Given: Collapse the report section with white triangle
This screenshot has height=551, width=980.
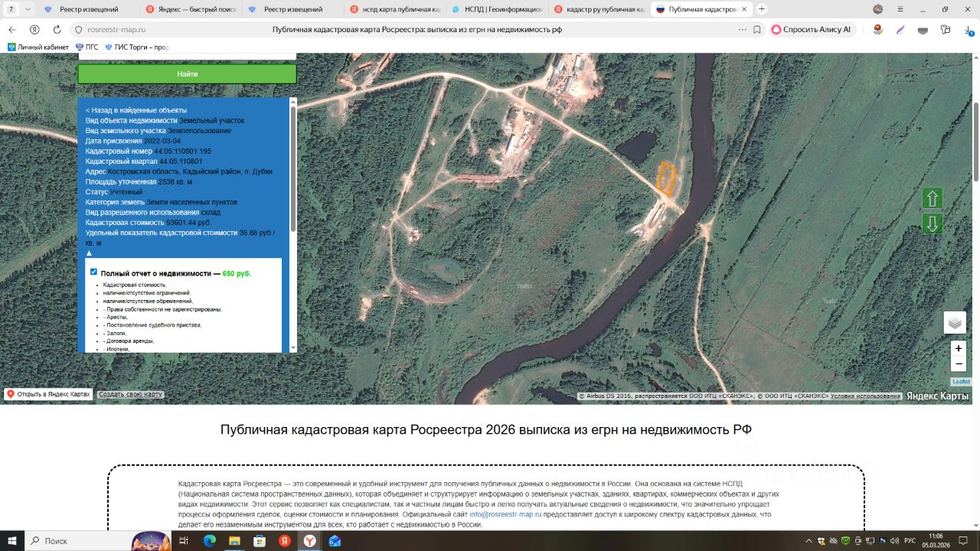Looking at the screenshot, I should click(89, 253).
